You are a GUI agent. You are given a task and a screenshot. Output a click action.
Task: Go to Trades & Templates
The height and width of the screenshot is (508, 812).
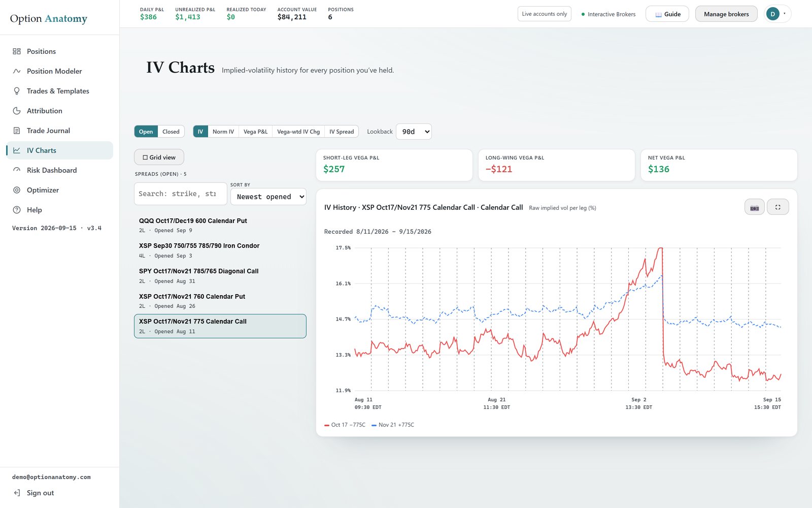tap(60, 91)
